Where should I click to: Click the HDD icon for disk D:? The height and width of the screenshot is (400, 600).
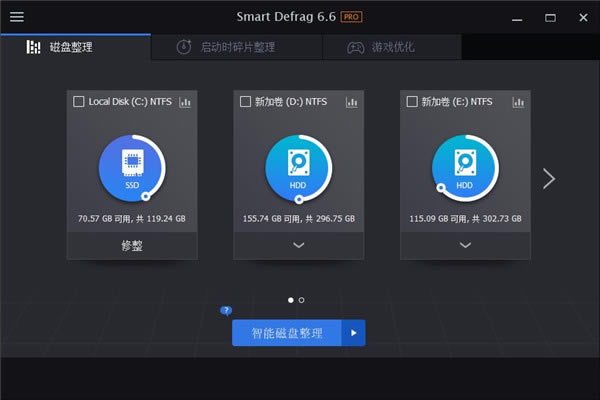298,168
